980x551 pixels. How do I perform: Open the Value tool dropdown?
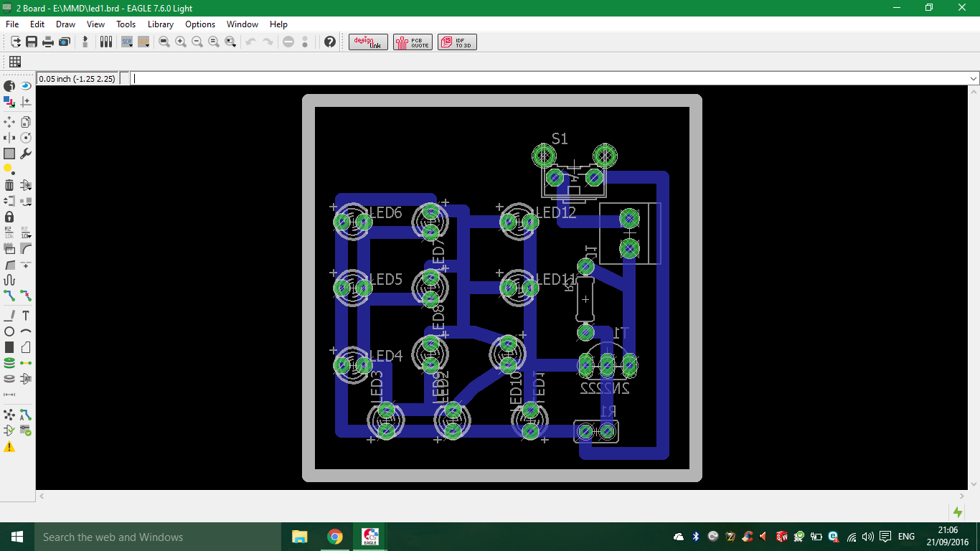click(x=26, y=232)
